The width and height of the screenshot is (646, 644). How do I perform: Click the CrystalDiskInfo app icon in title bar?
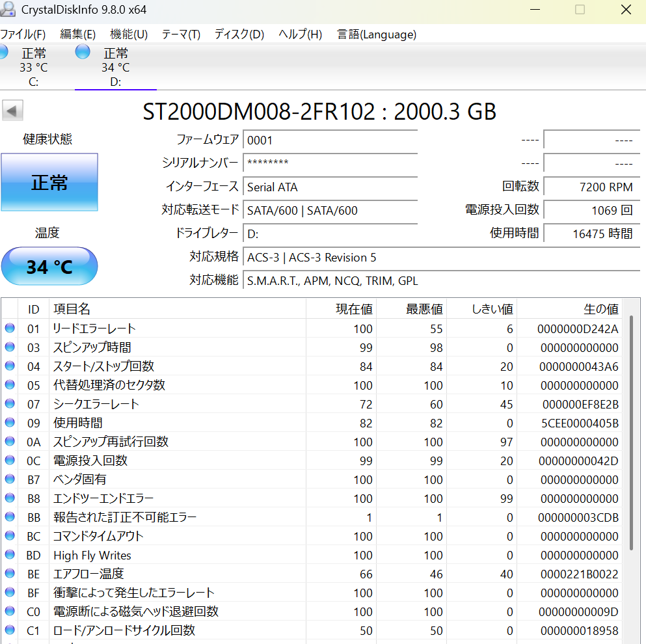pyautogui.click(x=7, y=9)
